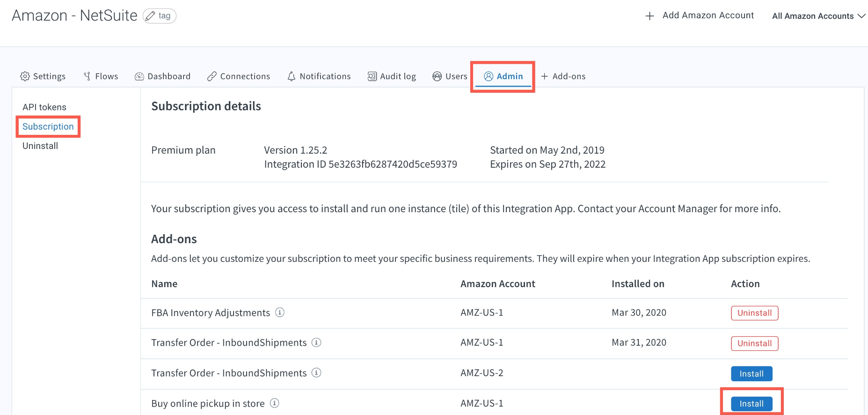The image size is (868, 415).
Task: Click the Connections link icon
Action: 212,76
